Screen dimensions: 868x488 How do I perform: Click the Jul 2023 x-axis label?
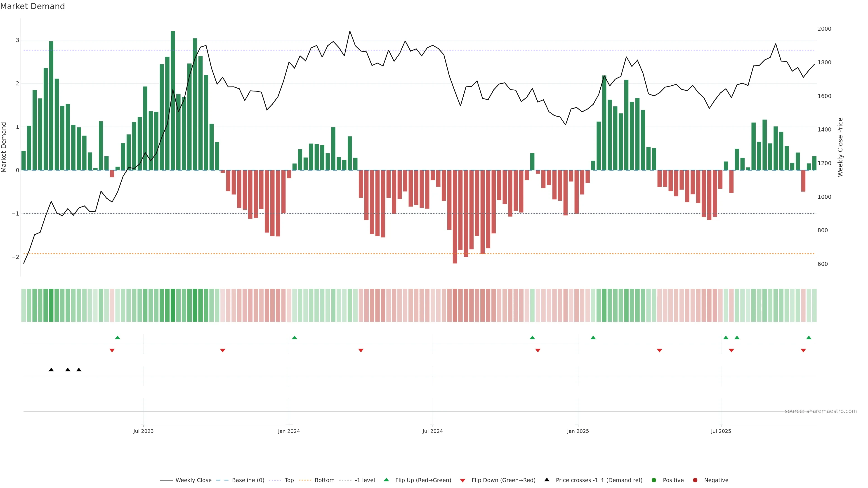[x=143, y=431]
